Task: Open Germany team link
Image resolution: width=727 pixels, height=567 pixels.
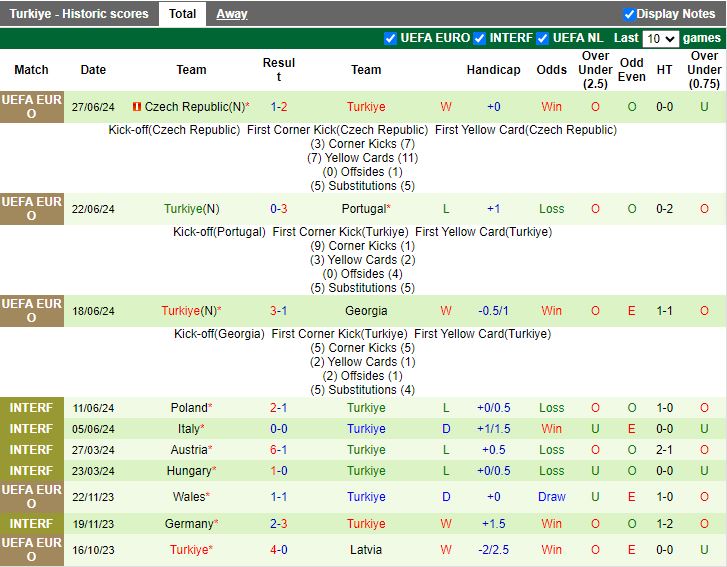Action: point(191,523)
